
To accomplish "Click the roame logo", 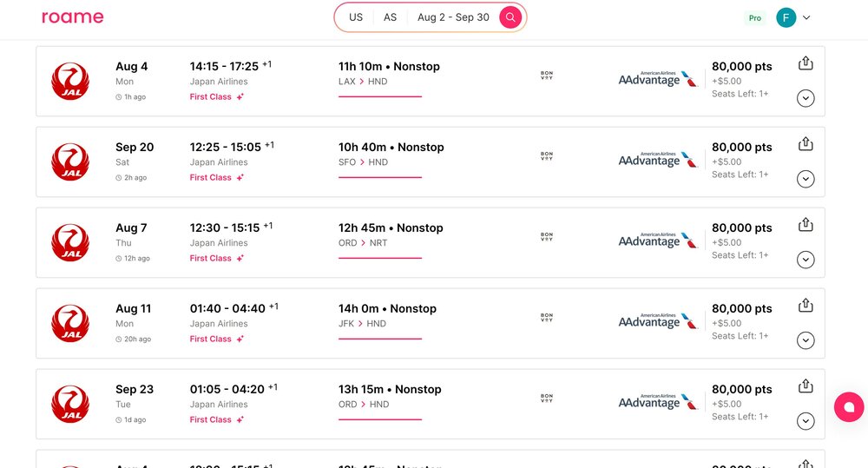I will click(73, 17).
